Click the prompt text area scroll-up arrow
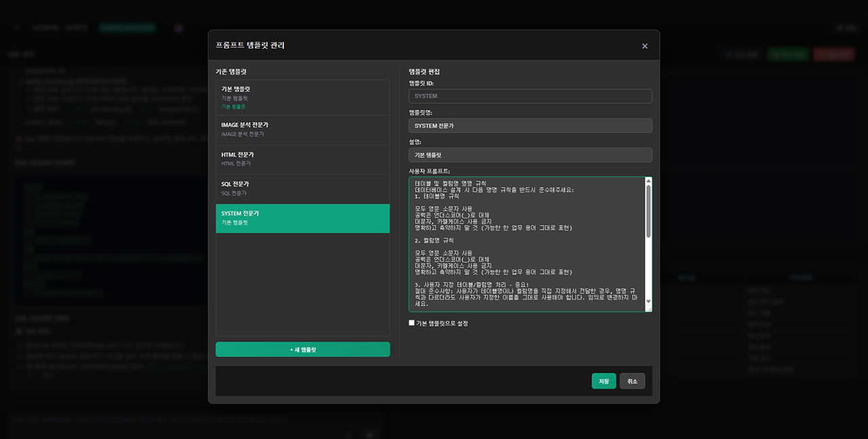Viewport: 868px width, 439px height. (x=648, y=181)
